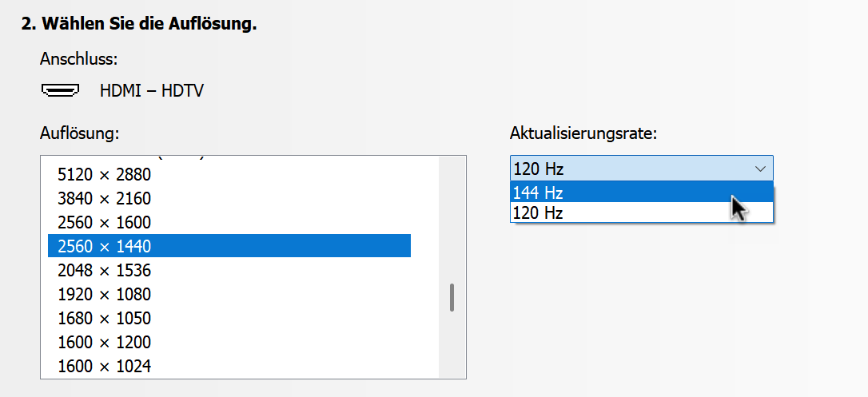Pick the 2048 × 1536 resolution

pos(104,270)
